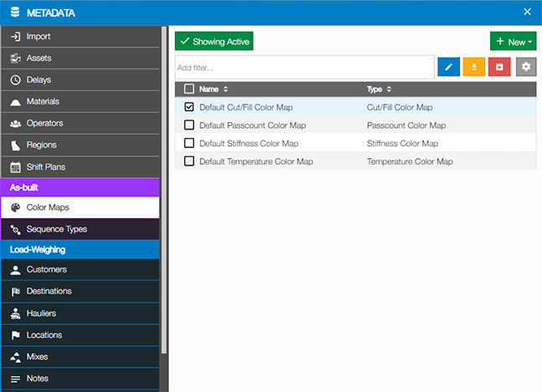542x392 pixels.
Task: Click the Mixes shapes icon
Action: click(15, 357)
